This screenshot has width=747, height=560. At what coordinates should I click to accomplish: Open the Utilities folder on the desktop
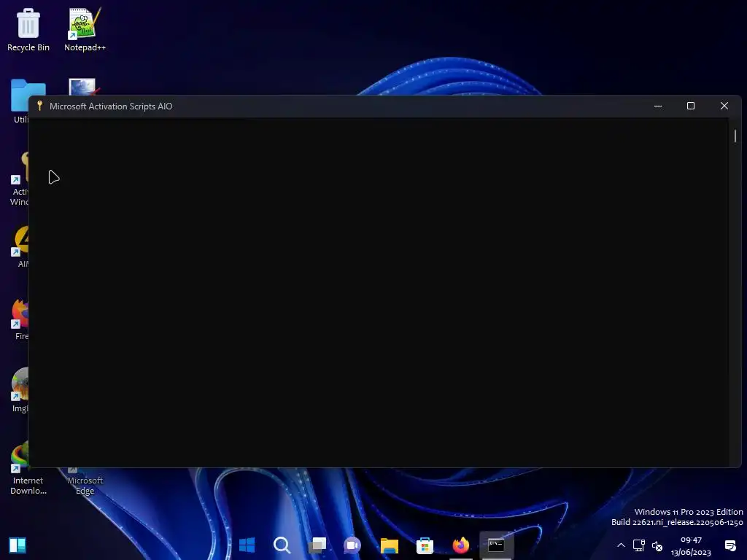(19, 101)
